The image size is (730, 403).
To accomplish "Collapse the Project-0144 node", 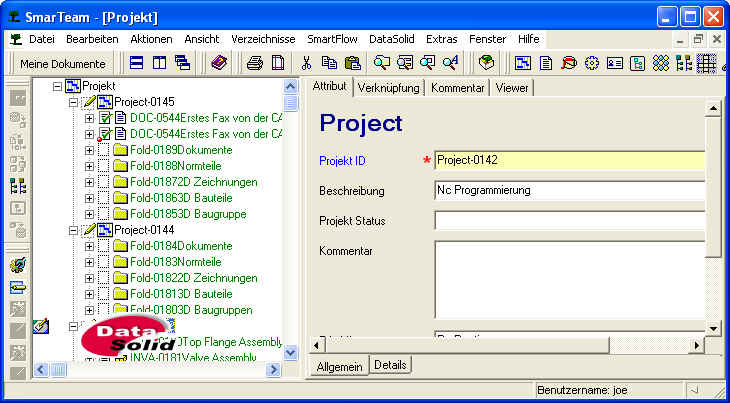I will [x=73, y=230].
